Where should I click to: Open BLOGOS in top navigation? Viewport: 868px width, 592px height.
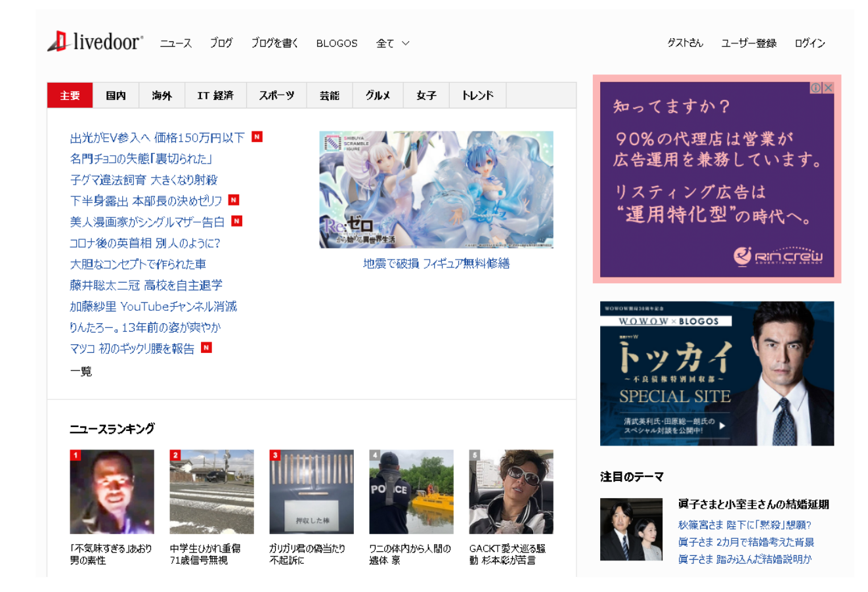coord(337,43)
